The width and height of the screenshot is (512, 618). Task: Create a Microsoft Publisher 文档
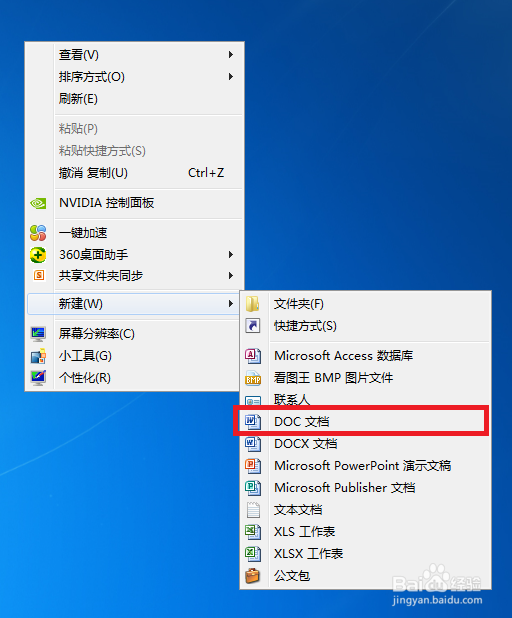tap(365, 488)
